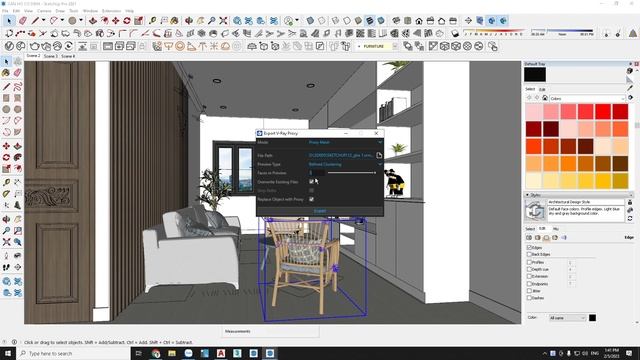
Task: Click the In Model house icon in Materials
Action: [544, 98]
